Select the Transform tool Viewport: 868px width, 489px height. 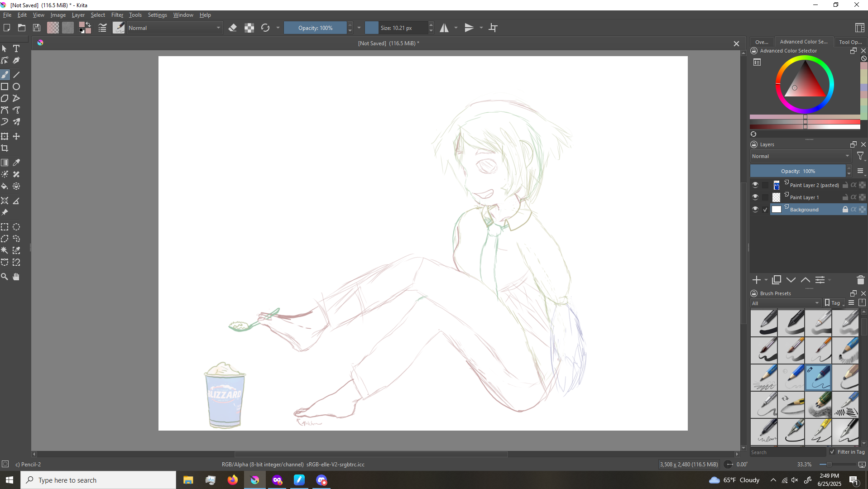[x=5, y=136]
